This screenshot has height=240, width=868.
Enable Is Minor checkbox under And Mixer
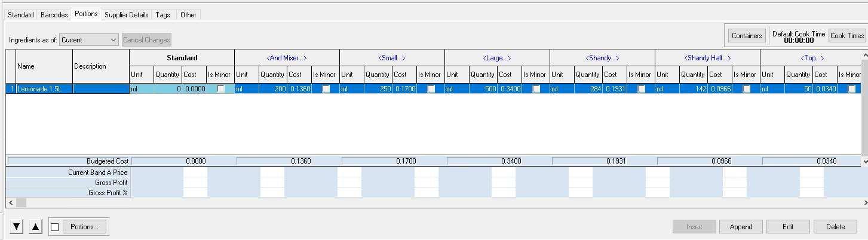tap(326, 89)
